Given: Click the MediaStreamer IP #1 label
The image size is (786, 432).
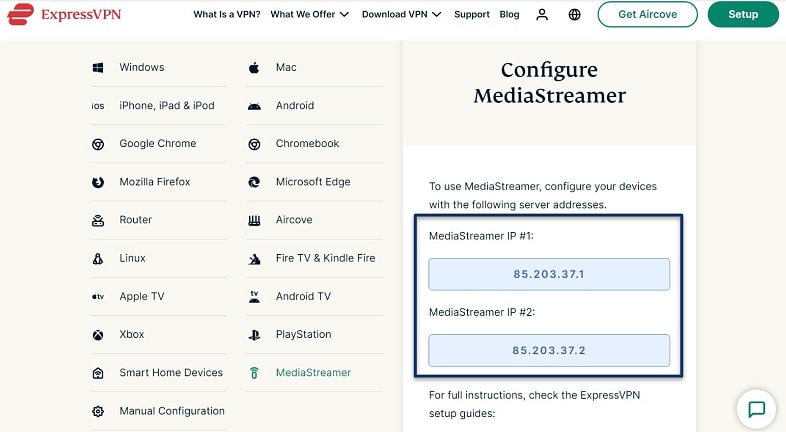Looking at the screenshot, I should click(x=481, y=236).
